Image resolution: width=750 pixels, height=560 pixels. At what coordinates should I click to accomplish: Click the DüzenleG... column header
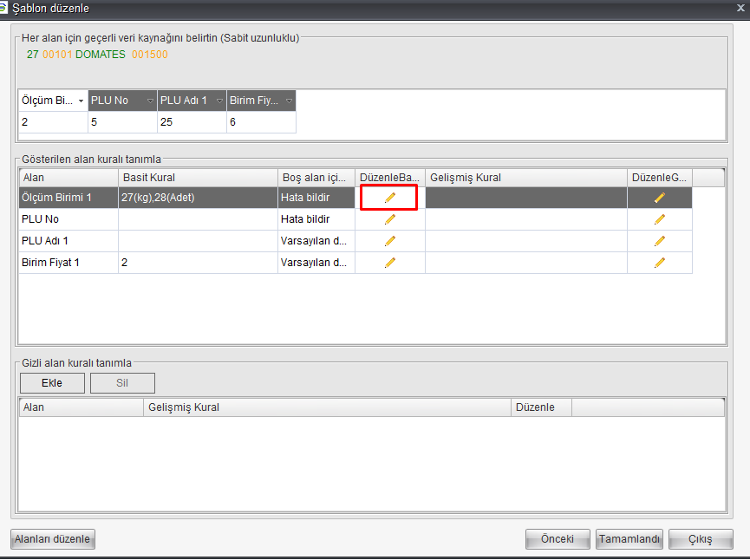click(x=660, y=178)
